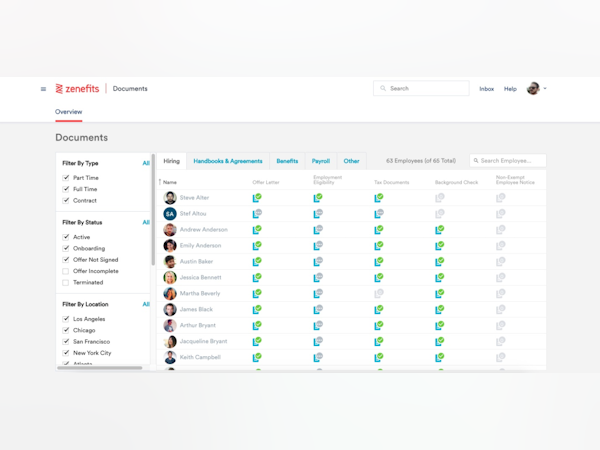Screen dimensions: 600x450
Task: Open Andrew Anderson's Non-Exempt Employee Notice icon
Action: (500, 230)
